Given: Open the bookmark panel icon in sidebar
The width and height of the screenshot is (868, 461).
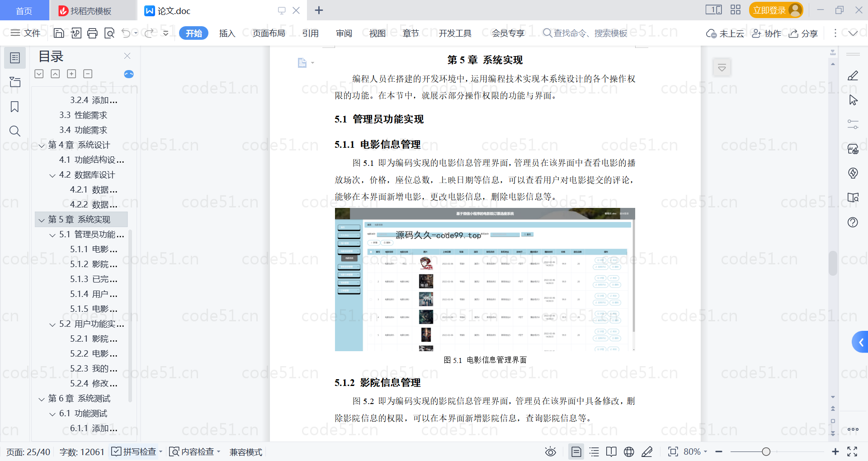Looking at the screenshot, I should tap(15, 107).
